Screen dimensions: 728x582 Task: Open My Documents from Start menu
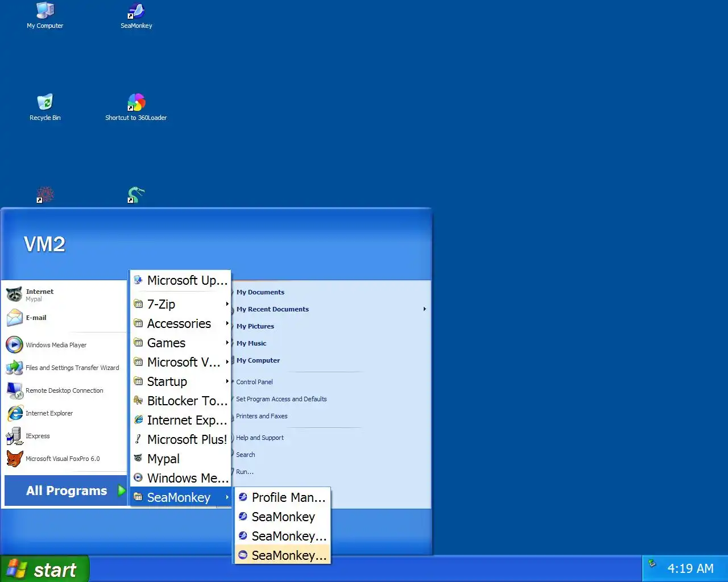(x=260, y=292)
